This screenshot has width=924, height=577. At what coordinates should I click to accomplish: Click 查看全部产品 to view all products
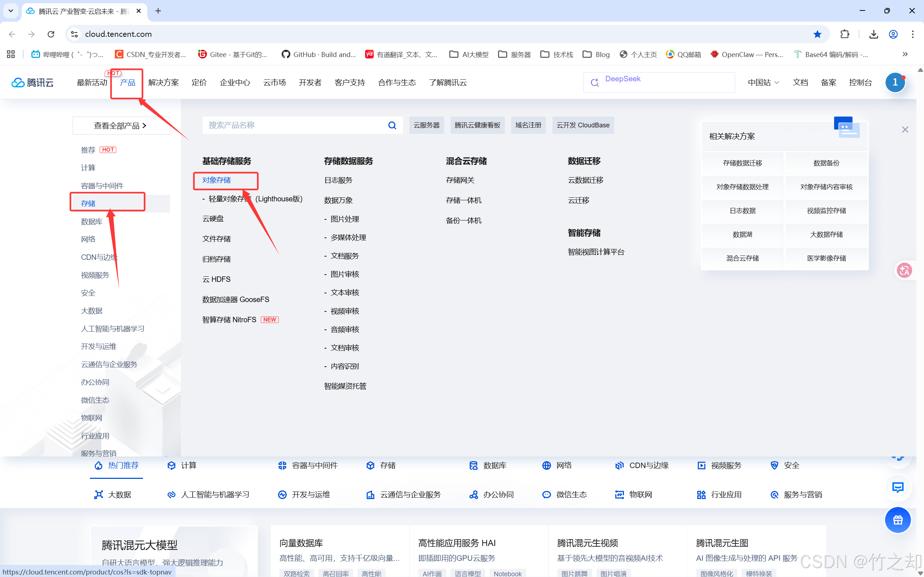tap(121, 126)
